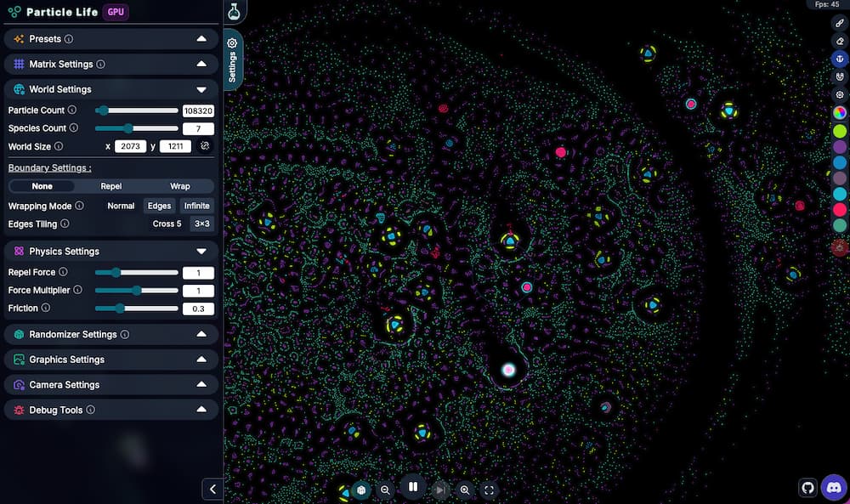Choose Infinite wrapping mode
The height and width of the screenshot is (504, 850).
pyautogui.click(x=196, y=206)
